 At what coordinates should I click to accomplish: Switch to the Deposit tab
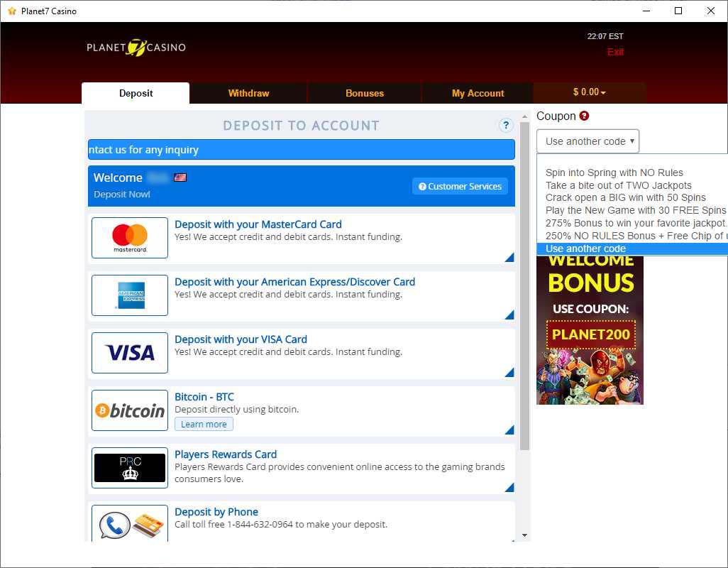pyautogui.click(x=136, y=93)
